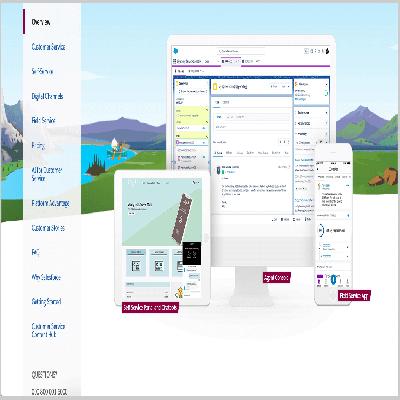The height and width of the screenshot is (400, 400).
Task: Click the search bar in monitor screenshot
Action: (x=241, y=51)
